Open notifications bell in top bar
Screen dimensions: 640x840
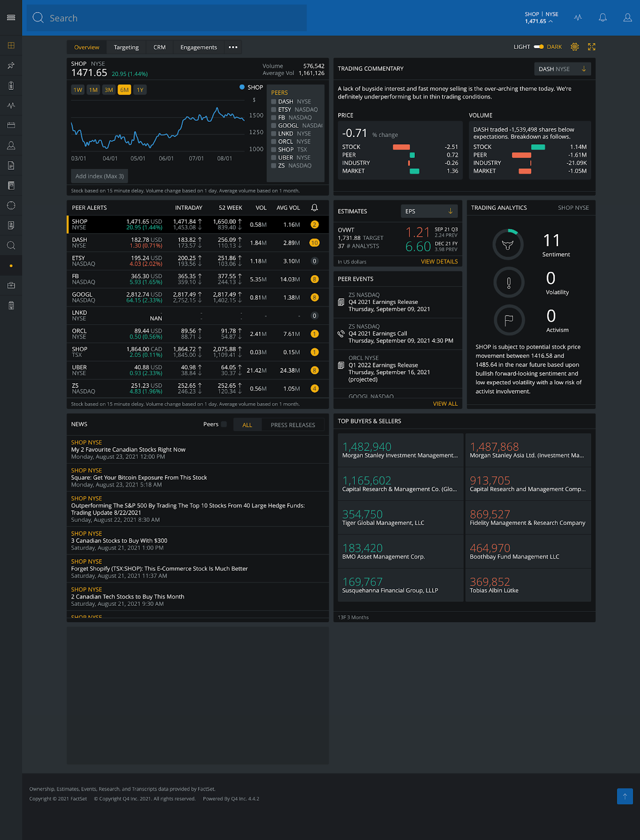tap(603, 17)
